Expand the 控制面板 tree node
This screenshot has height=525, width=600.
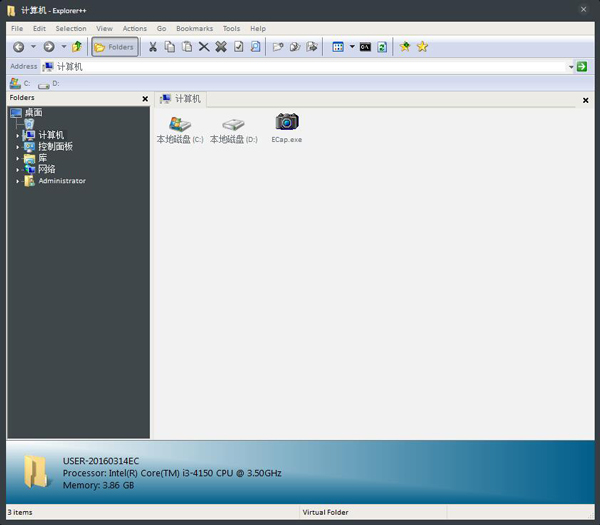click(17, 147)
